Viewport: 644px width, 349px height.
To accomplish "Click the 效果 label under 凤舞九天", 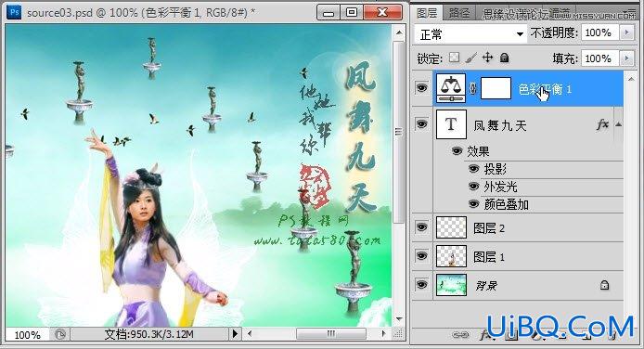I will point(478,151).
